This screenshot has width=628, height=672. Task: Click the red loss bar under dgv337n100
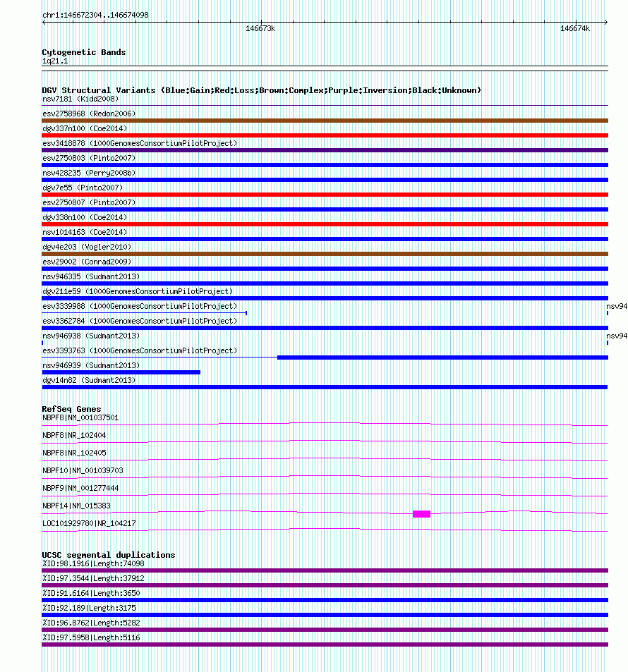(x=325, y=135)
